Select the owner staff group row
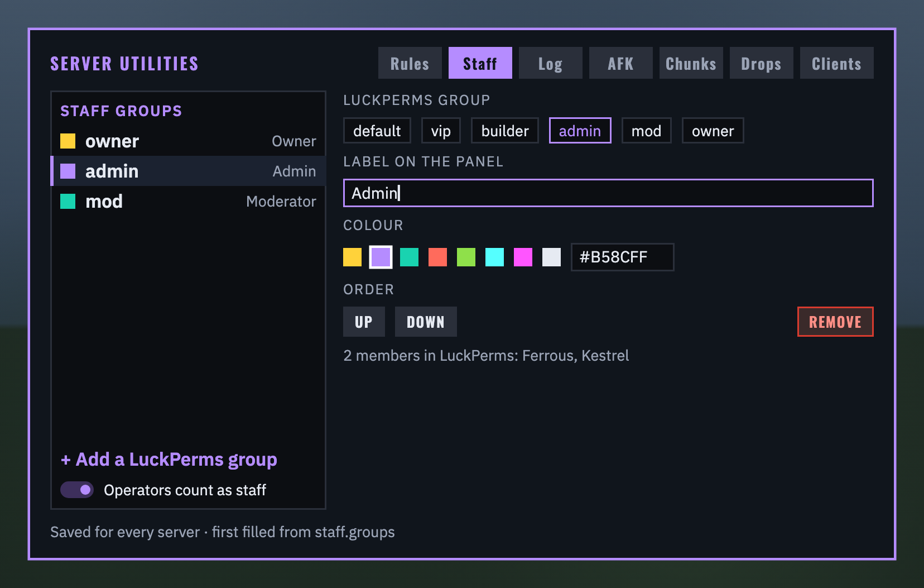This screenshot has height=588, width=924. tap(188, 141)
